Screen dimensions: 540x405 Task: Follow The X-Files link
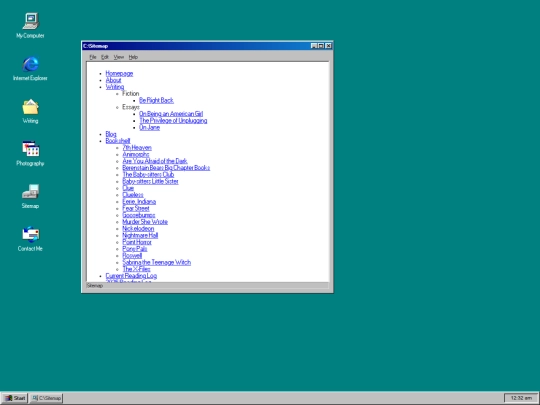point(136,269)
